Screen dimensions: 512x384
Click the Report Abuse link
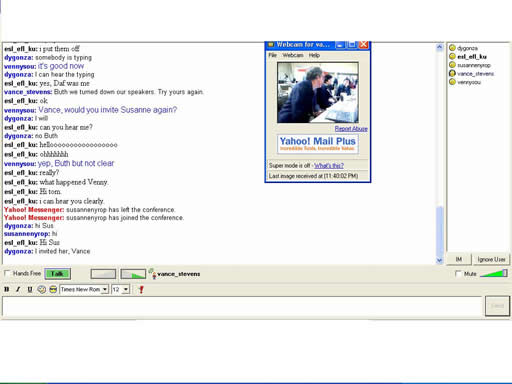coord(351,129)
